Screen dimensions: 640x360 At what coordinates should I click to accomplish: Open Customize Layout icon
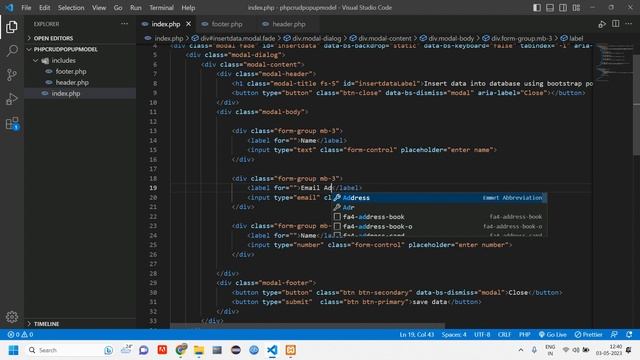pyautogui.click(x=576, y=8)
